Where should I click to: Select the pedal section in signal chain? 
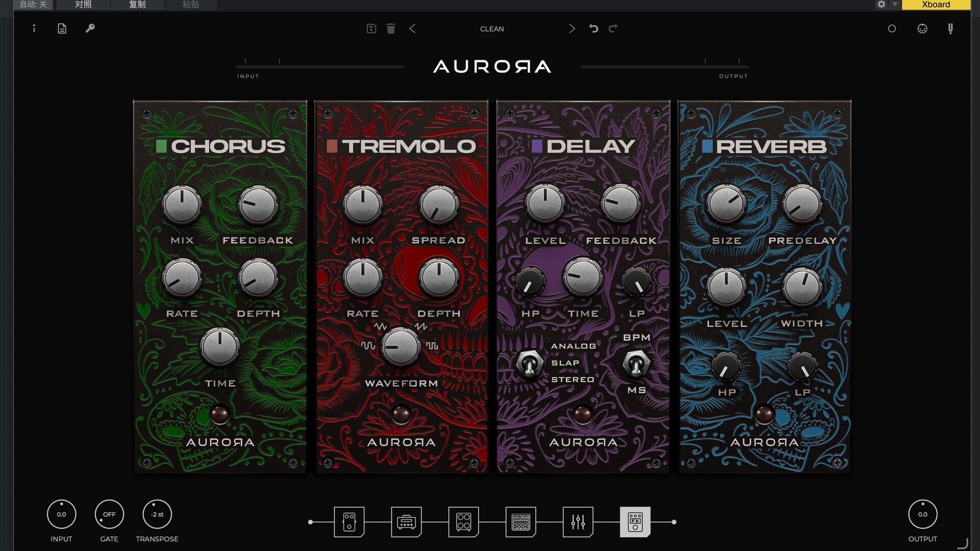tap(349, 522)
